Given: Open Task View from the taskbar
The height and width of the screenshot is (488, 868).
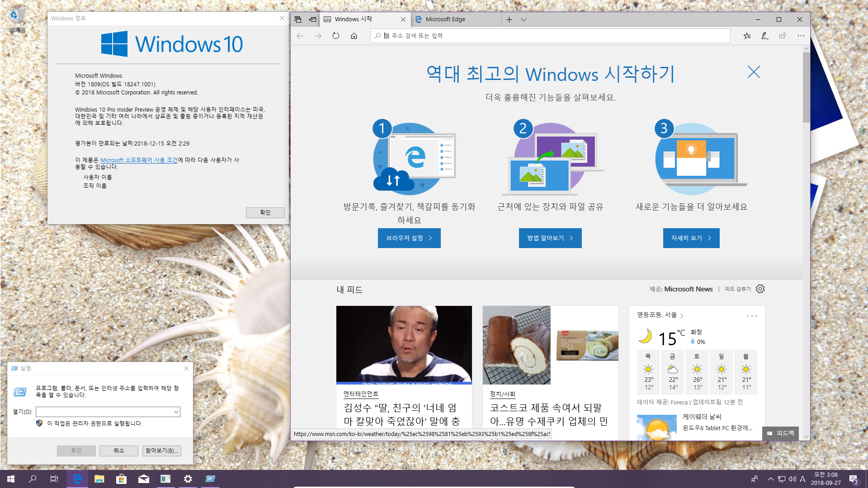Looking at the screenshot, I should pos(54,479).
